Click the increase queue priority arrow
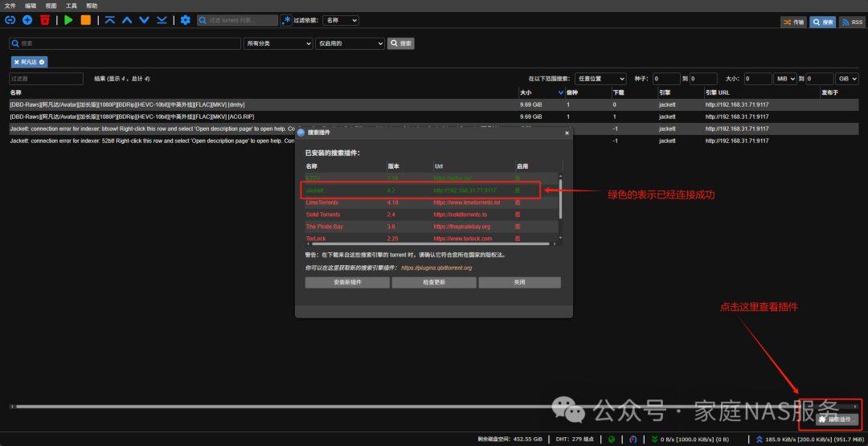 coord(127,20)
